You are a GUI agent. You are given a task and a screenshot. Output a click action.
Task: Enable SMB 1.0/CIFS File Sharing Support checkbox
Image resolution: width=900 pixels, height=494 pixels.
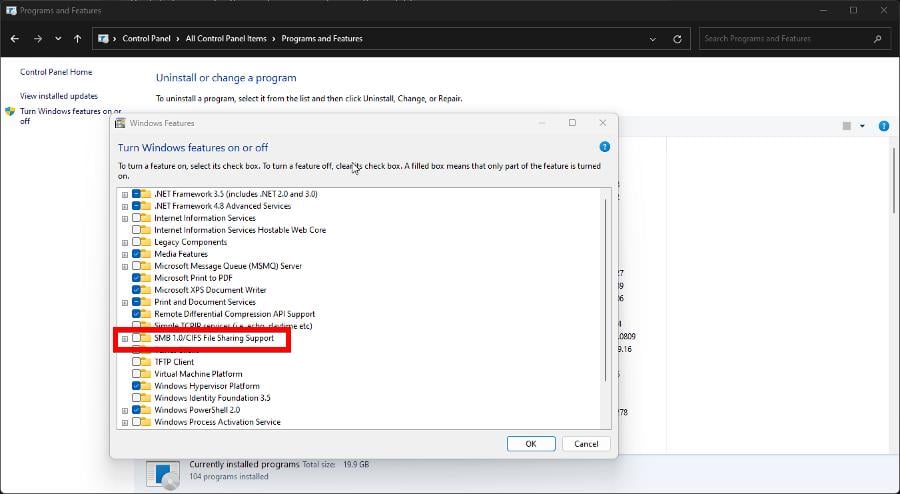(x=136, y=338)
